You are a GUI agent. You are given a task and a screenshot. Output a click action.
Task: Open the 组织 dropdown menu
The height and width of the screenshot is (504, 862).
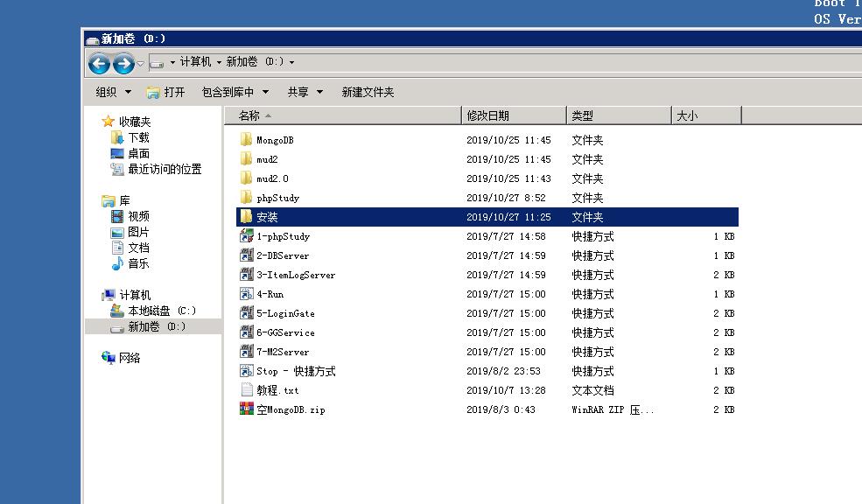pos(113,92)
